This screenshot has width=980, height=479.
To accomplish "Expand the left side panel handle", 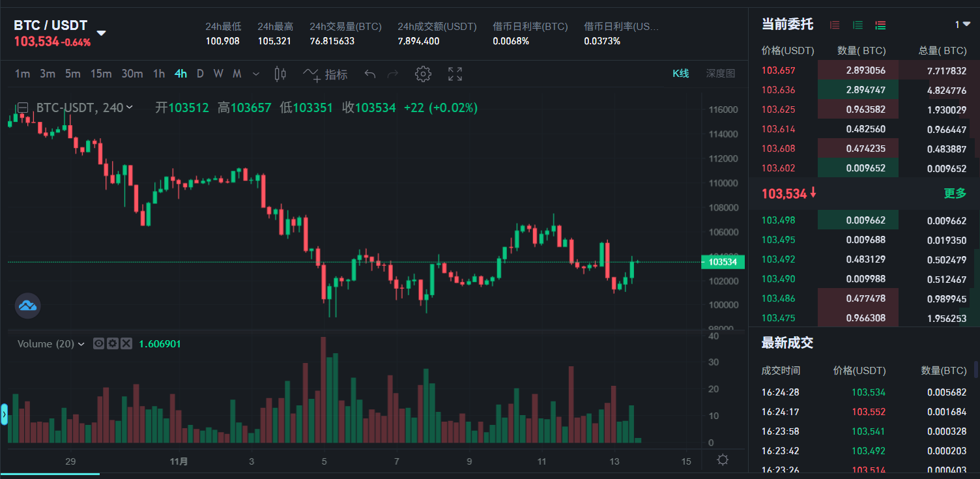I will (4, 414).
